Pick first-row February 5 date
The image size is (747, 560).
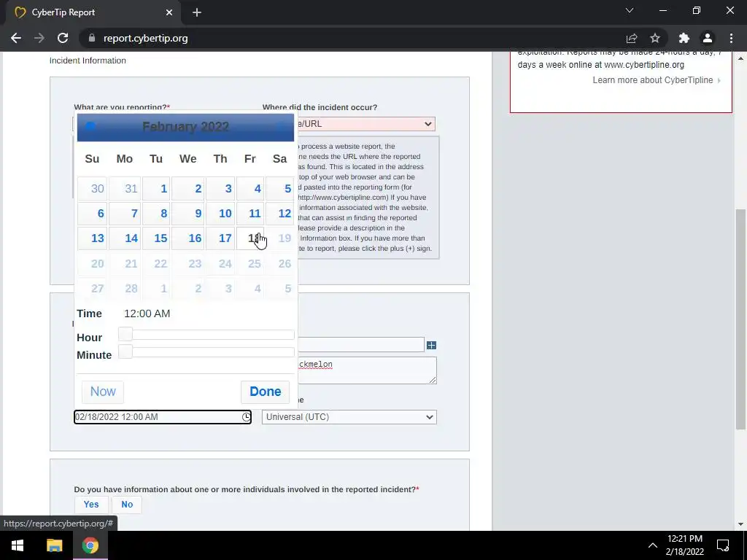tap(279, 189)
